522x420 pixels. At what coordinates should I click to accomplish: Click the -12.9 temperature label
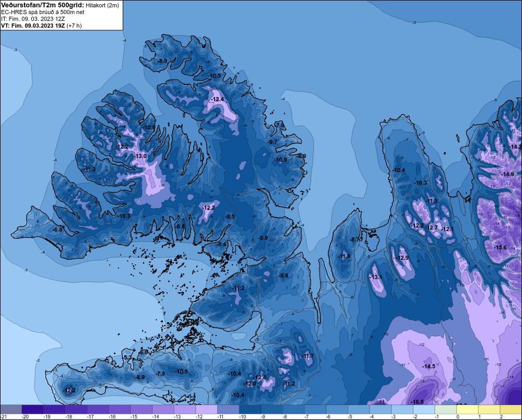click(x=402, y=258)
